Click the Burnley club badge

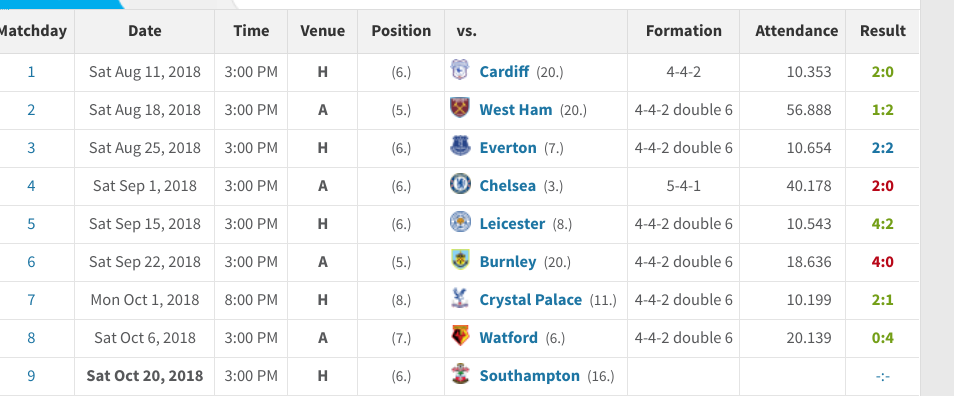[460, 260]
